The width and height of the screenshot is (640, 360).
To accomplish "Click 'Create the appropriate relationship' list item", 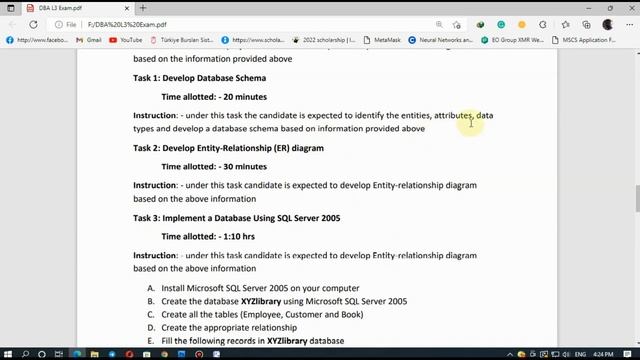I will 229,327.
